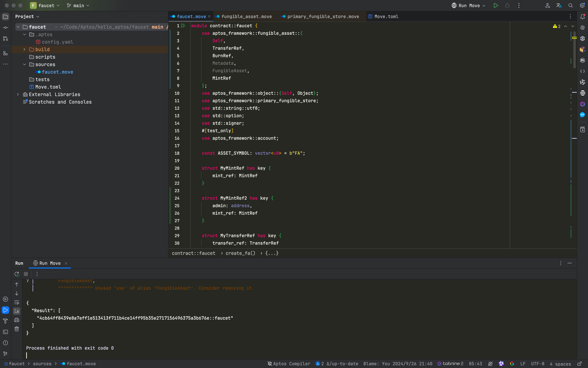Collapse the .aptos folder

pyautogui.click(x=24, y=34)
